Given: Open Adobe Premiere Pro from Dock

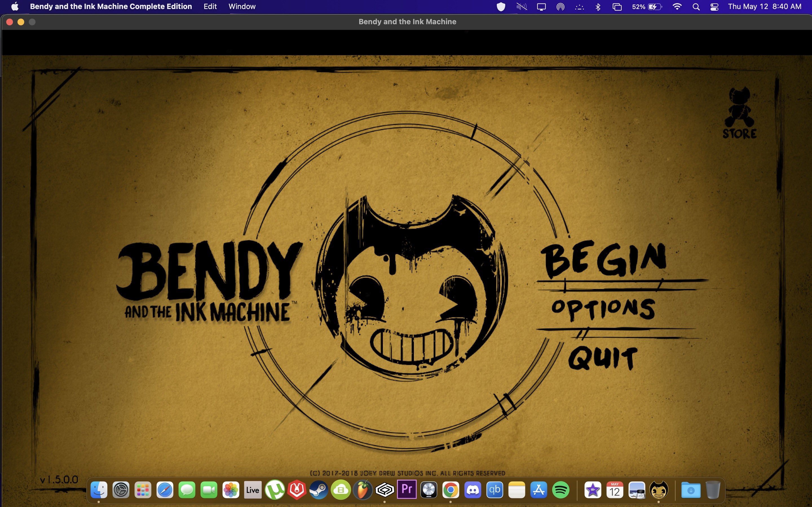Looking at the screenshot, I should point(407,490).
